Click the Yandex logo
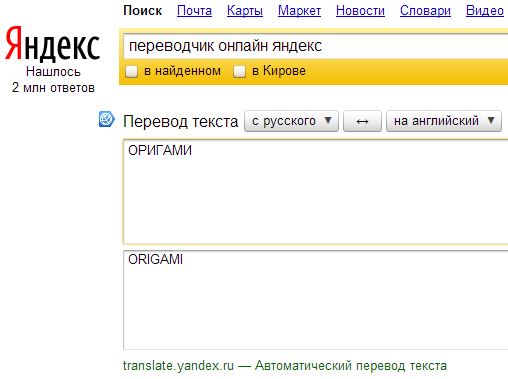 (52, 44)
